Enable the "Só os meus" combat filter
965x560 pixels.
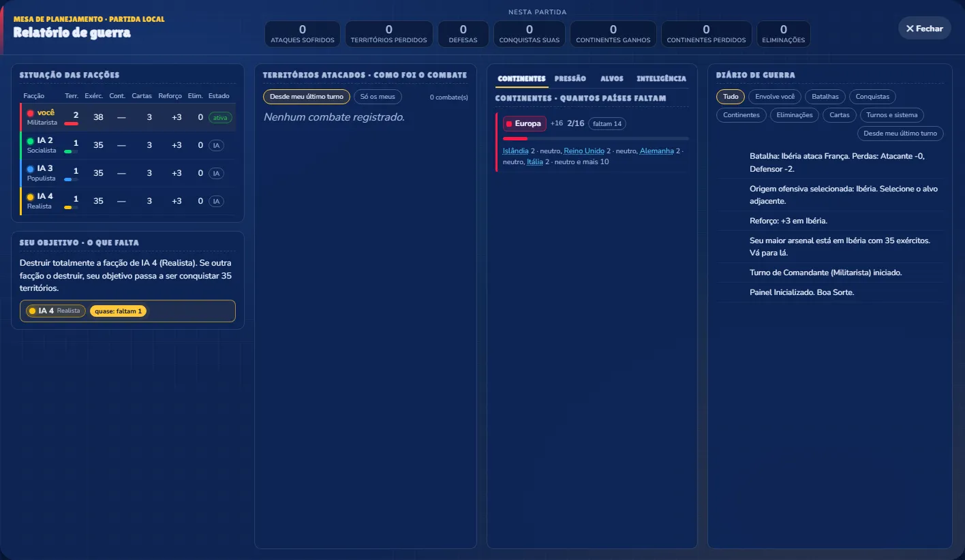tap(378, 97)
